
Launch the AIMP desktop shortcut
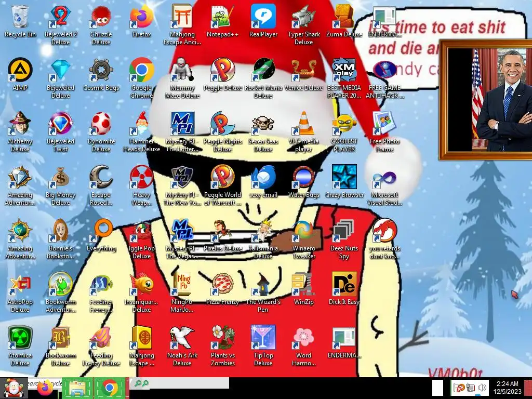pyautogui.click(x=20, y=75)
